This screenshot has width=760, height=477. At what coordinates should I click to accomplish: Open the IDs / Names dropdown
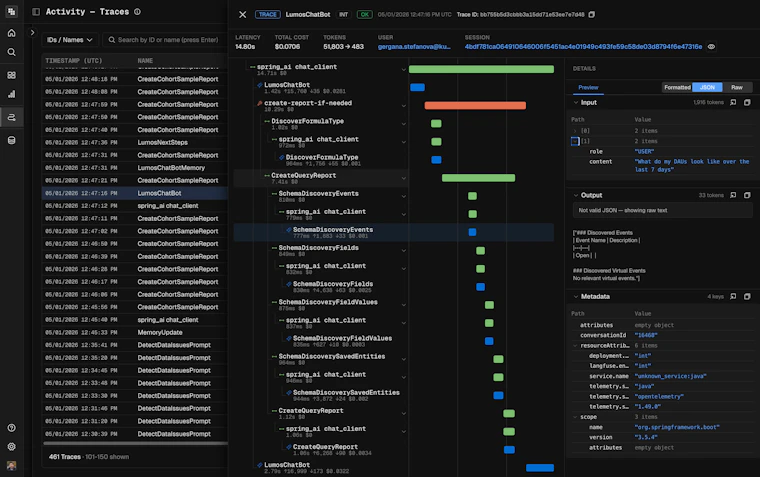[x=70, y=40]
